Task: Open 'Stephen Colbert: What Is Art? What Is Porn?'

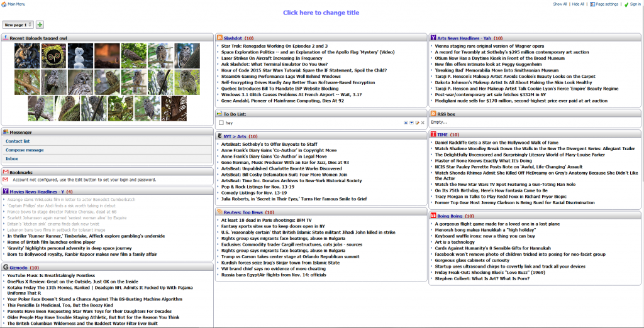Action: (x=482, y=279)
